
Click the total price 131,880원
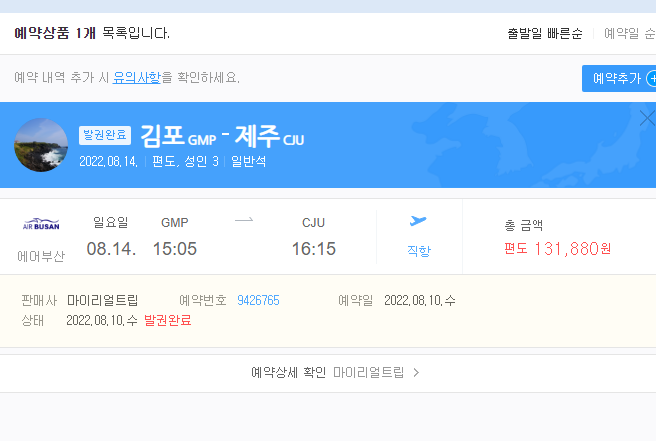click(572, 249)
